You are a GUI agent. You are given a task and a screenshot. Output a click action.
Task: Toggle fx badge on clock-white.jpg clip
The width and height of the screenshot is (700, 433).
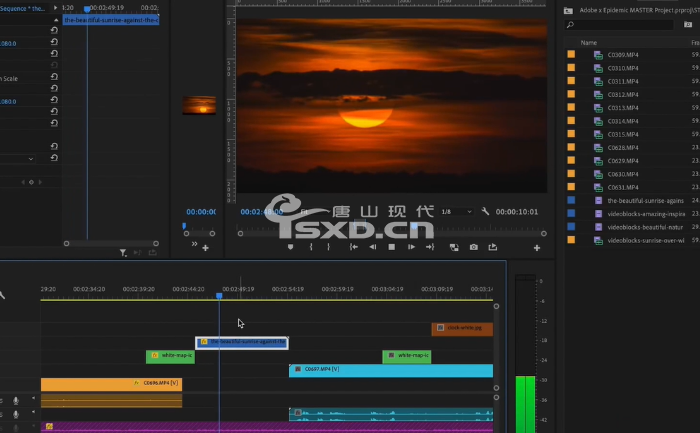(440, 328)
